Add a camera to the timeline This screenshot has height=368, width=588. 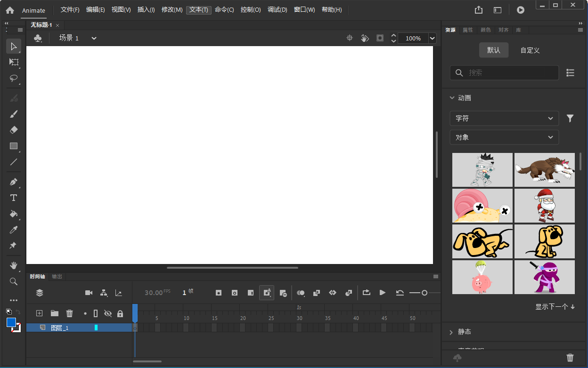[89, 292]
